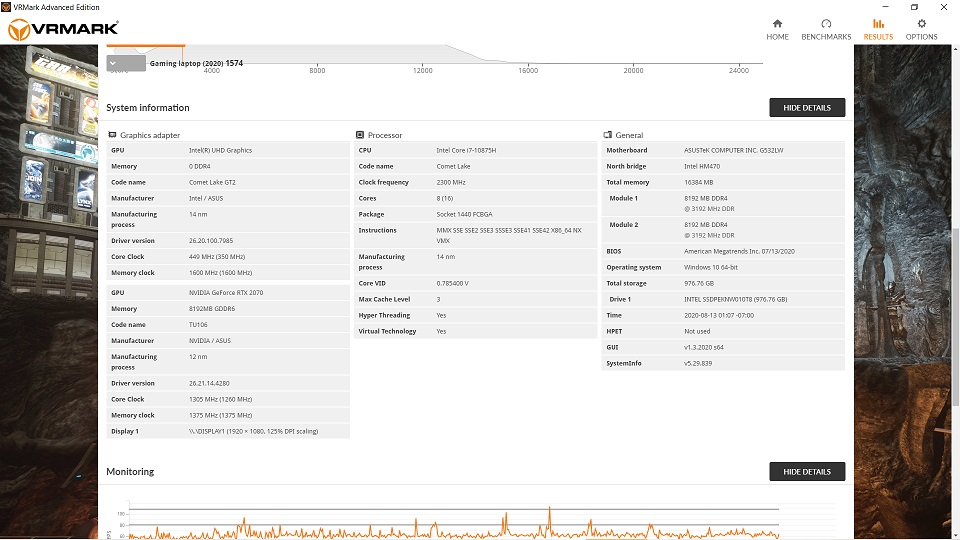Click the Processor section chip icon
Screen dimensions: 960x540
click(360, 135)
